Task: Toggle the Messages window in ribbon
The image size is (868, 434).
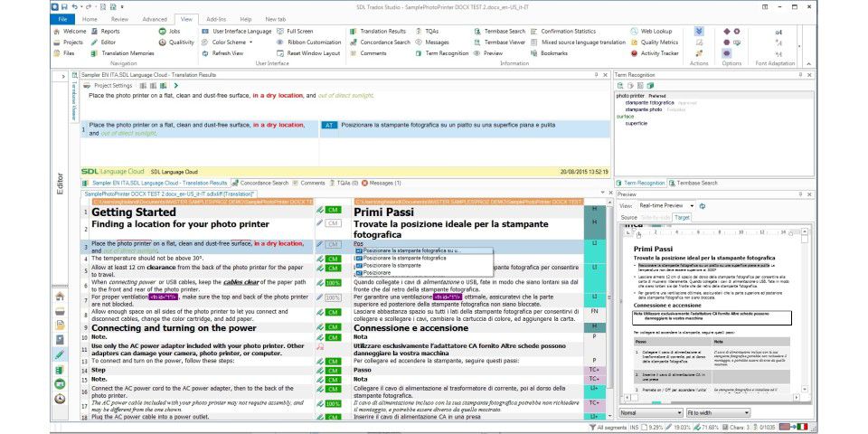Action: pos(431,42)
